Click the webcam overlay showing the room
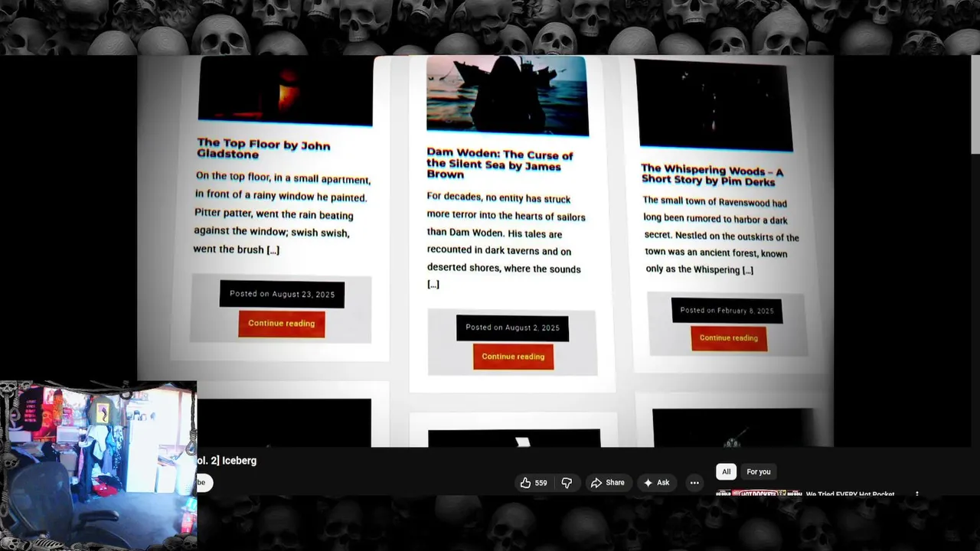 98,466
